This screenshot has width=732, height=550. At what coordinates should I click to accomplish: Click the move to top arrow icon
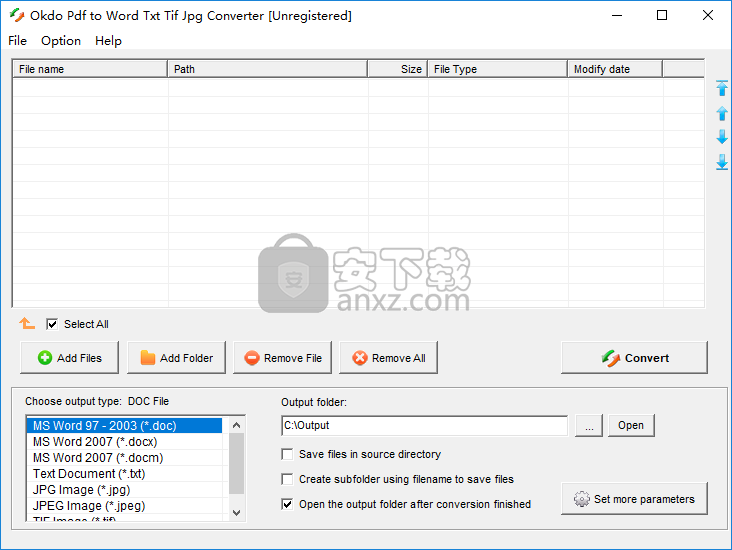point(722,89)
